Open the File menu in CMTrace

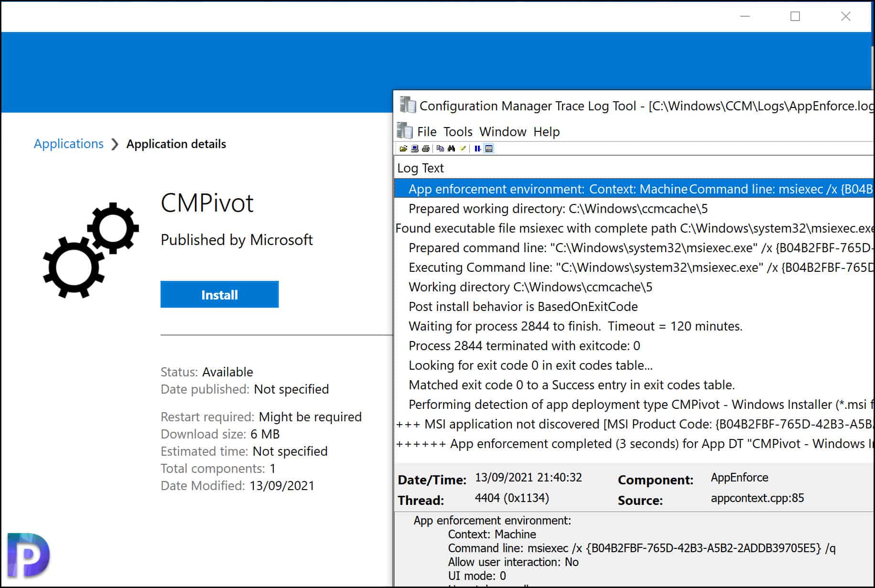pos(427,131)
